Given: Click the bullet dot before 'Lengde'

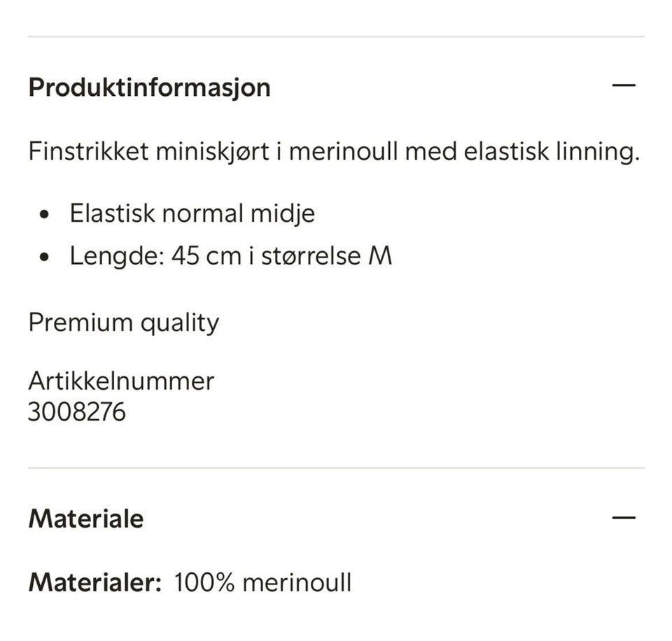Looking at the screenshot, I should click(x=45, y=257).
